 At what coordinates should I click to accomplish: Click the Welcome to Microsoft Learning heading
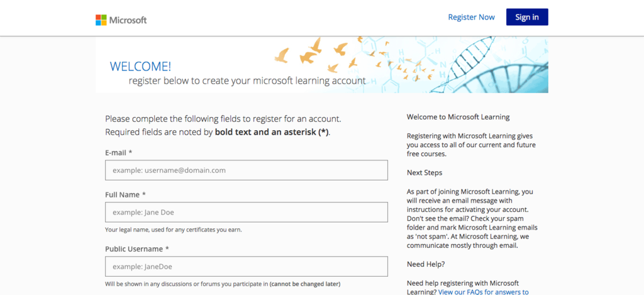click(x=458, y=117)
